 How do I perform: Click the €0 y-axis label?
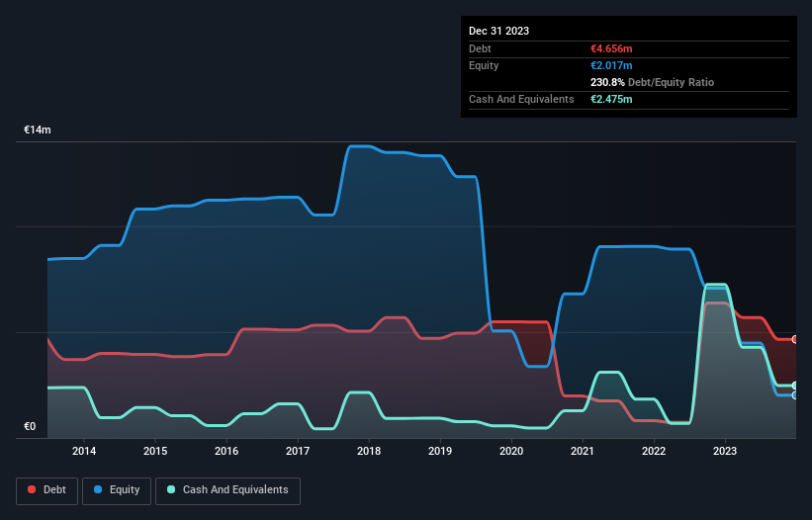30,426
